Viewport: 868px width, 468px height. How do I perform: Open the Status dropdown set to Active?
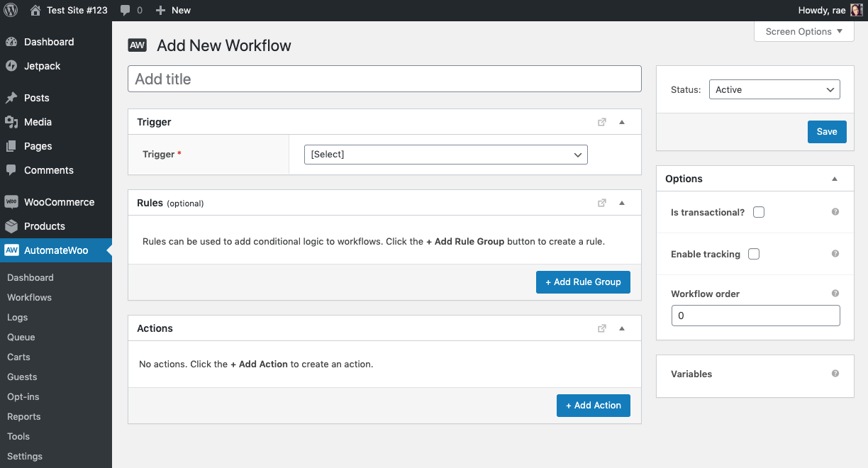pyautogui.click(x=774, y=90)
